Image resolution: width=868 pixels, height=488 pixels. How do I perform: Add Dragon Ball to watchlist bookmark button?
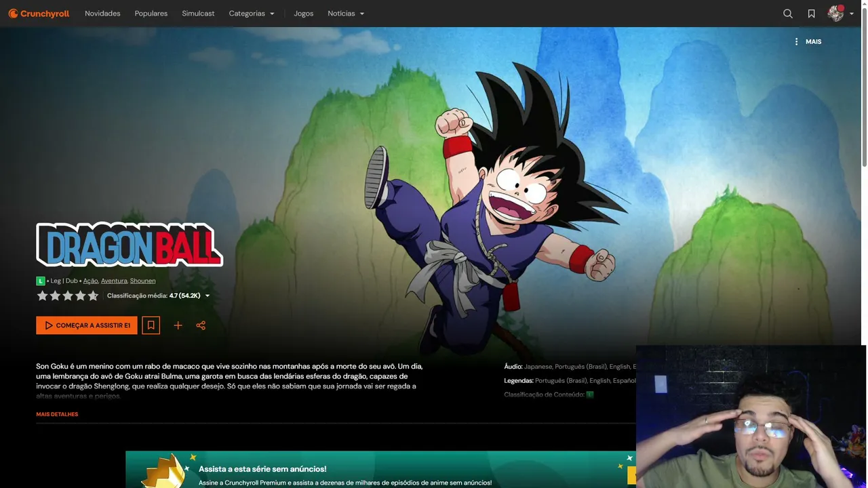(151, 325)
